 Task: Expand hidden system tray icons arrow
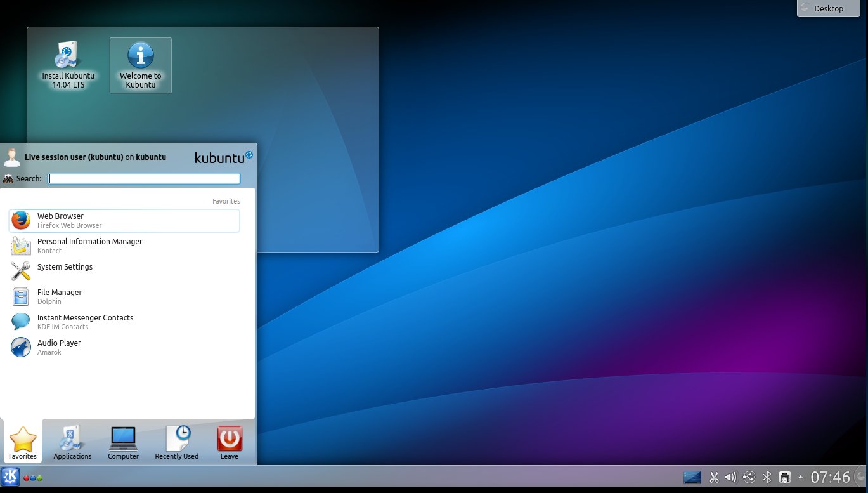pos(800,477)
